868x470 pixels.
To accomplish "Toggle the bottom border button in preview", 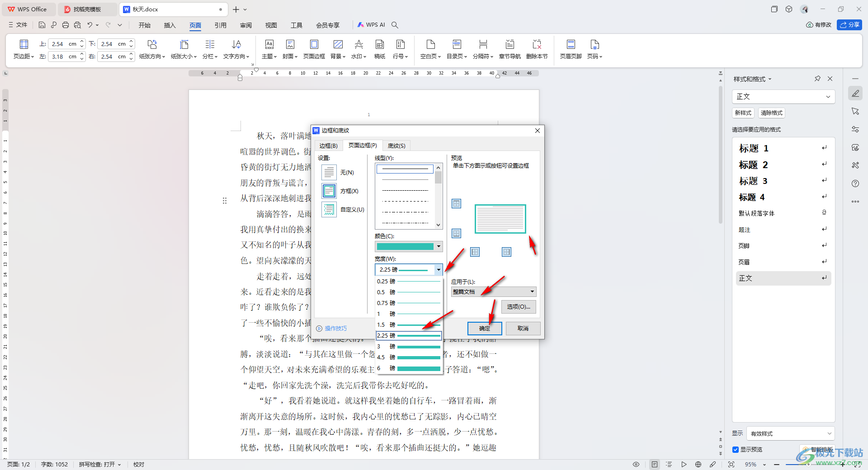I will coord(457,233).
